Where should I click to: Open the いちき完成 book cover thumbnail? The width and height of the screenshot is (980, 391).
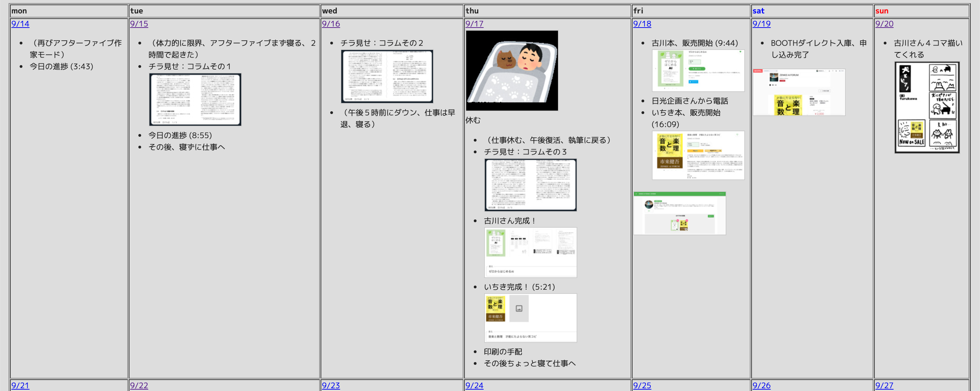point(530,318)
